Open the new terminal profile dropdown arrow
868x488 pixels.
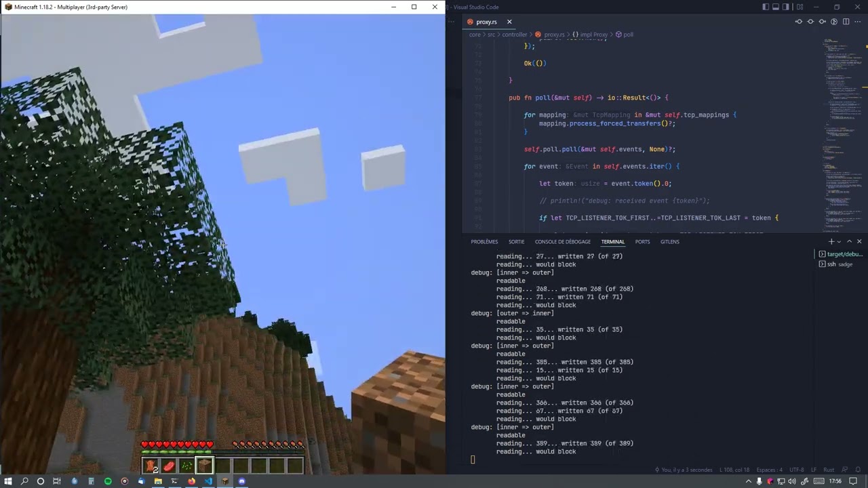[839, 242]
